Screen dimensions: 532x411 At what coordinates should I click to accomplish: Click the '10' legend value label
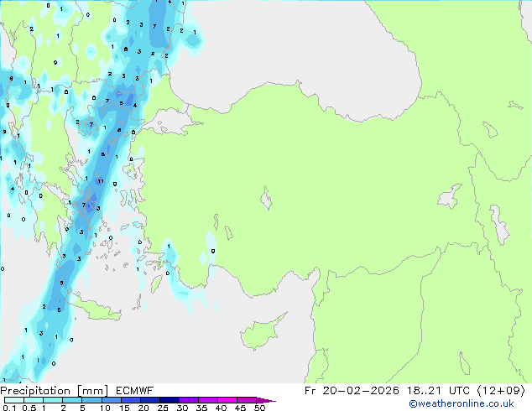tap(105, 408)
